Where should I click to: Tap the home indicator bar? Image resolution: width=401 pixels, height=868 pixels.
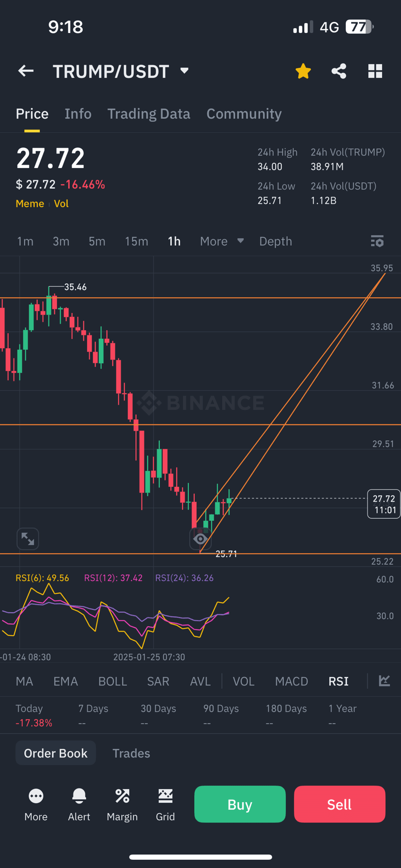point(200,857)
